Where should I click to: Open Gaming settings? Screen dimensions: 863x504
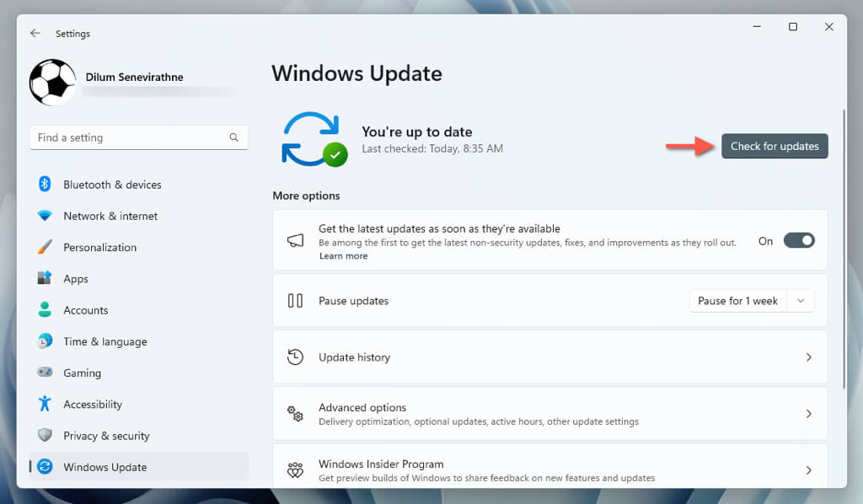tap(139, 373)
